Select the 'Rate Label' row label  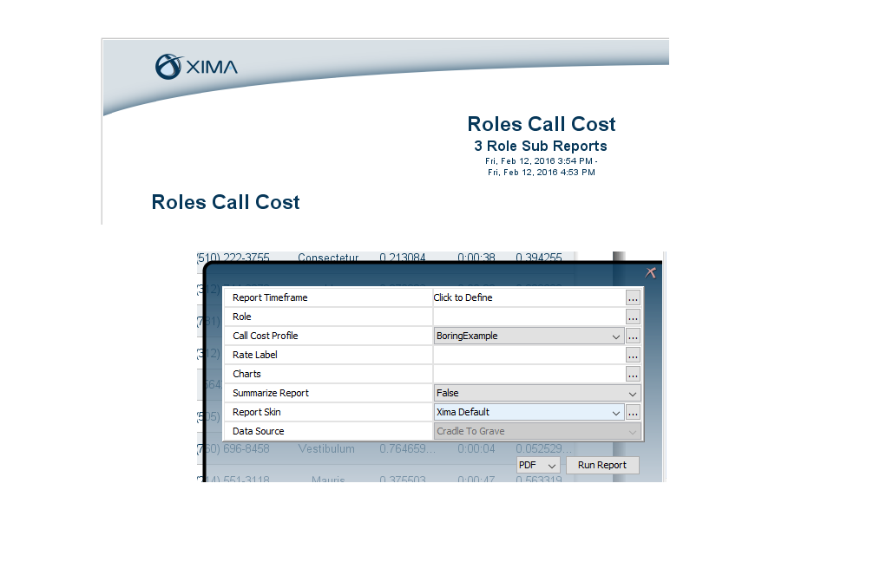(x=254, y=355)
